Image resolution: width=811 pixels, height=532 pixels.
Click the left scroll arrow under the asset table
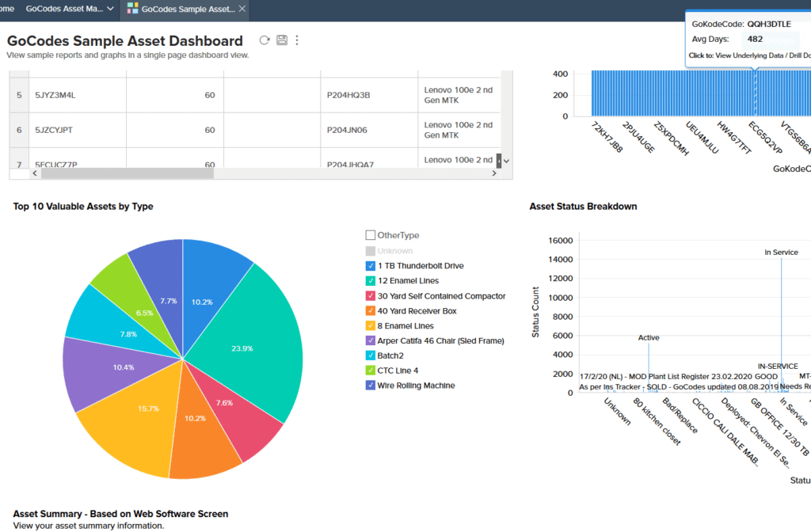pyautogui.click(x=34, y=172)
